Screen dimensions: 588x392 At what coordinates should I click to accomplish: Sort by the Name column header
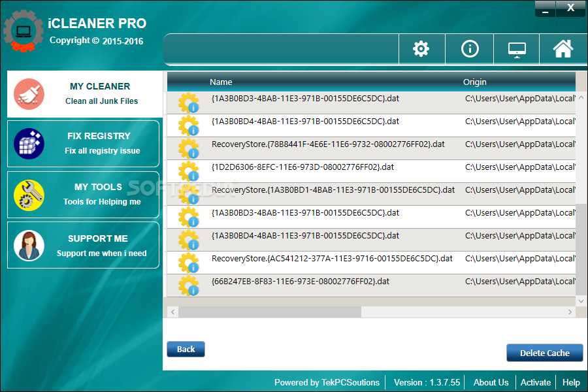(221, 82)
